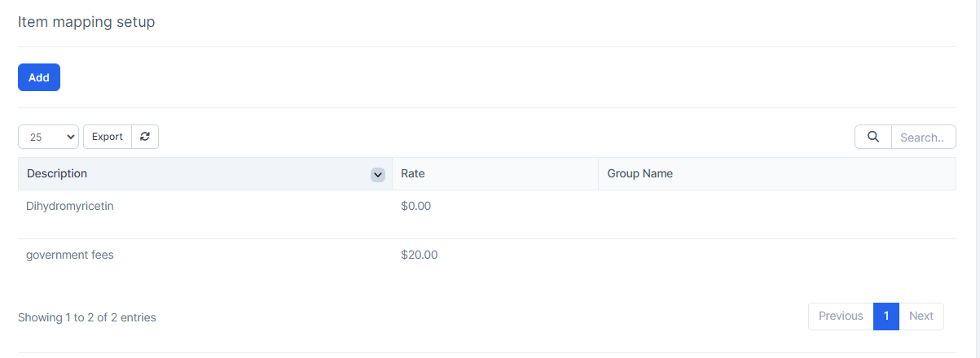
Task: Go to the Previous page
Action: coord(841,316)
